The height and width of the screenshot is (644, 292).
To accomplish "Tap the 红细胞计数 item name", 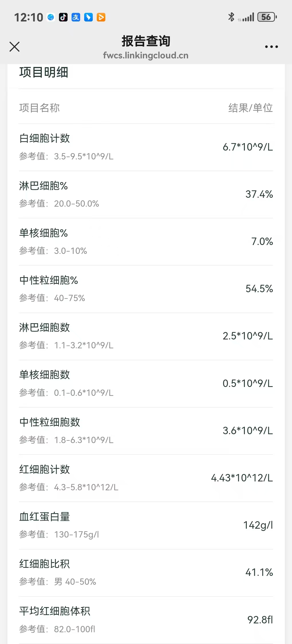I will [45, 469].
